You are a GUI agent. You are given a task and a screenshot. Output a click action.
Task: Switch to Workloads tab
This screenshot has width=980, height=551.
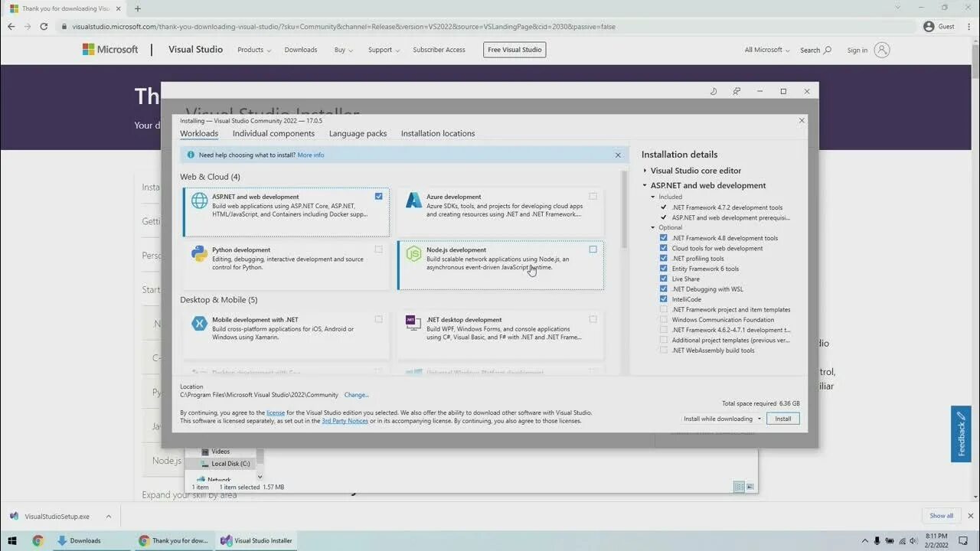pos(199,133)
